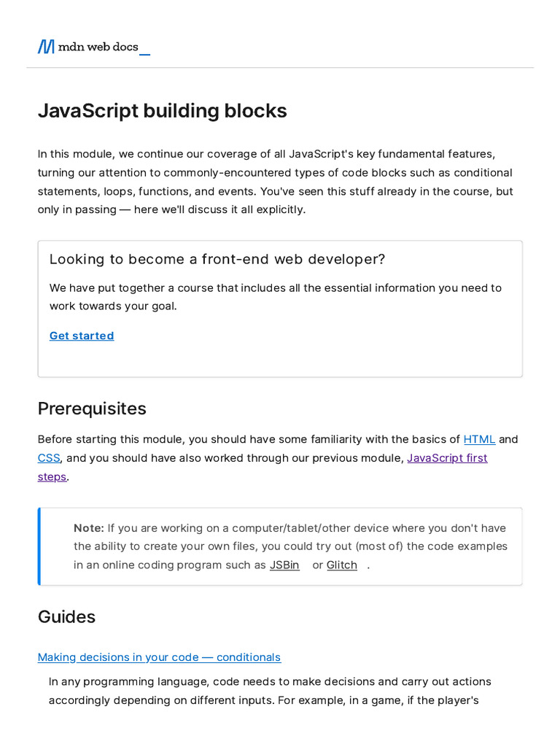The width and height of the screenshot is (560, 747).
Task: Visit the Glitch link in the note
Action: click(341, 565)
